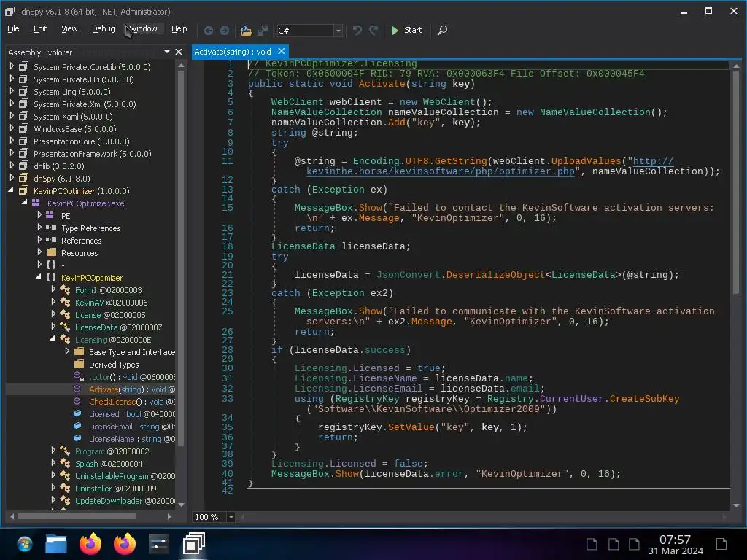Viewport: 747px width, 560px height.
Task: Expand the Resources folder node
Action: (39, 252)
